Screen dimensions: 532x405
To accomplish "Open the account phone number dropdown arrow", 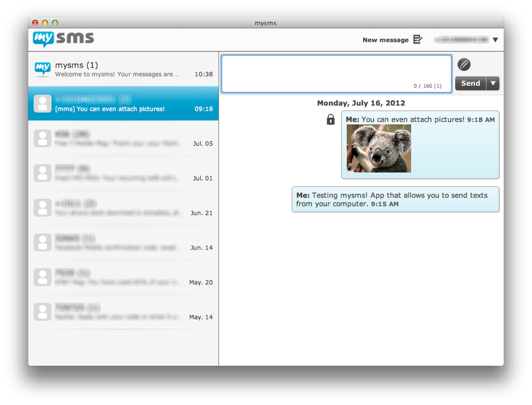I will pos(495,40).
